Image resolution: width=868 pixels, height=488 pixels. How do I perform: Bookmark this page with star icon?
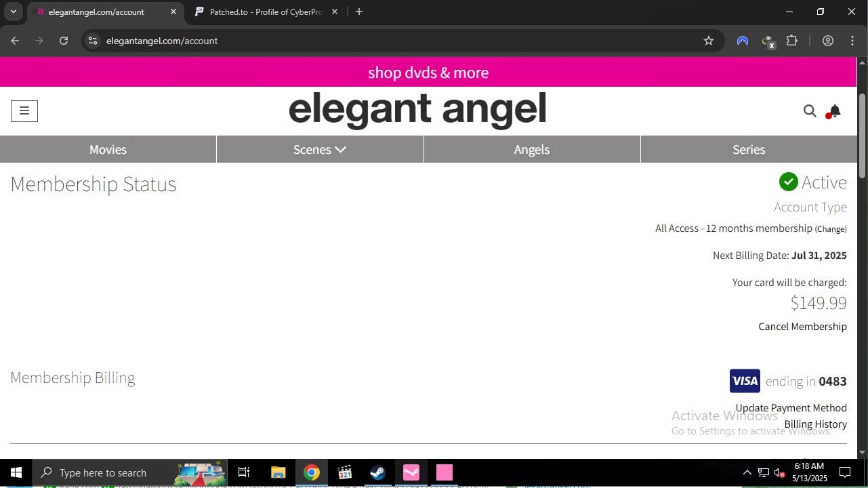[709, 41]
